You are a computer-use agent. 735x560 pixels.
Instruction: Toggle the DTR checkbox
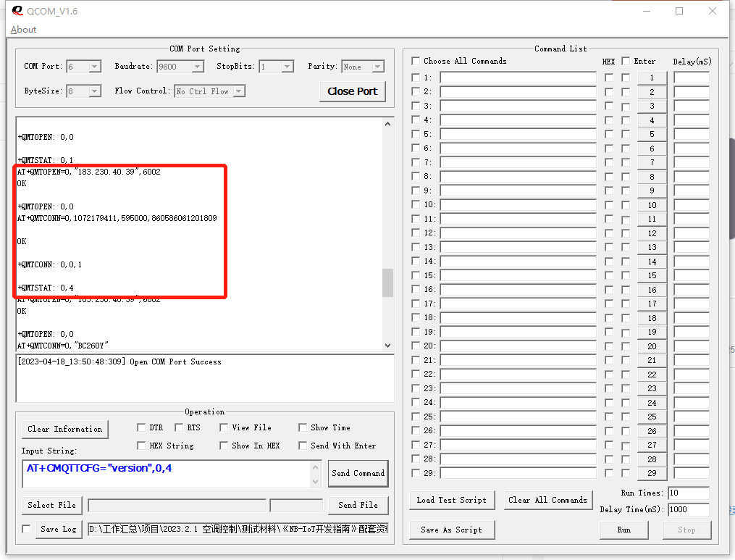coord(141,427)
